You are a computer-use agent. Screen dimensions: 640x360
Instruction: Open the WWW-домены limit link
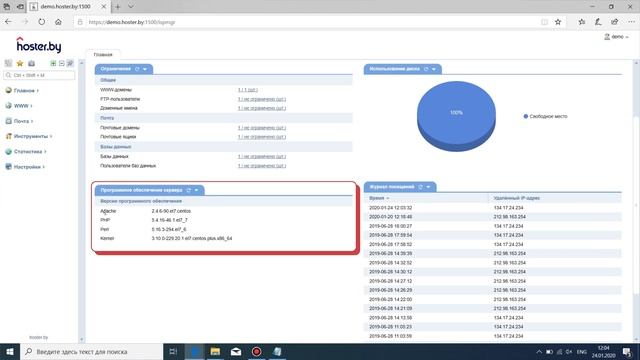(247, 90)
